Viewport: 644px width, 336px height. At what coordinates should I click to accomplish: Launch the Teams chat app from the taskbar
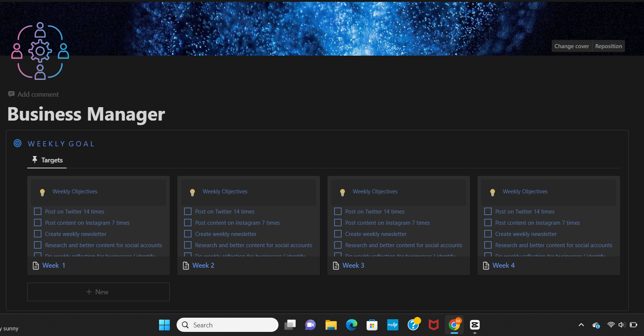pyautogui.click(x=310, y=325)
